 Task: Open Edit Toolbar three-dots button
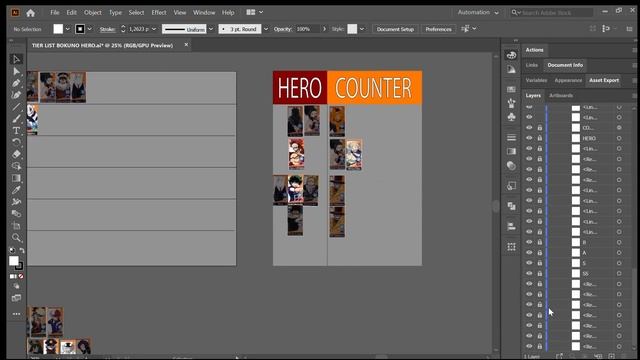tap(16, 314)
